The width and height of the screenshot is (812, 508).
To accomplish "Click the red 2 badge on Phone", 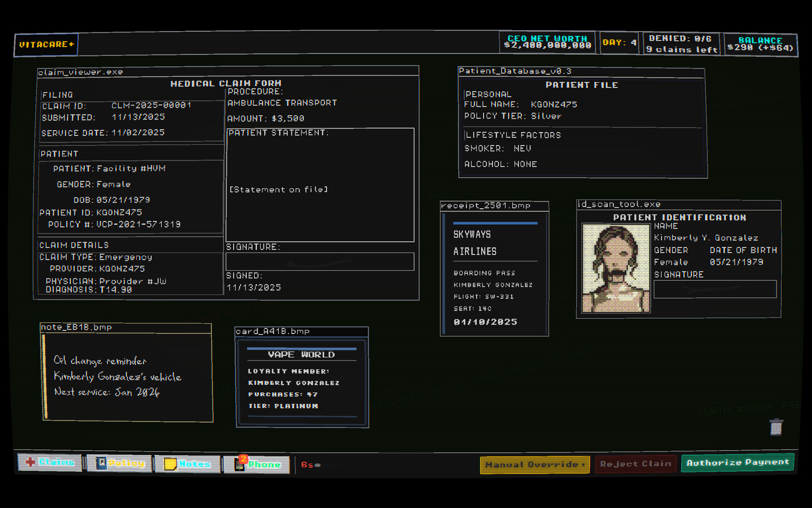I will tap(244, 458).
